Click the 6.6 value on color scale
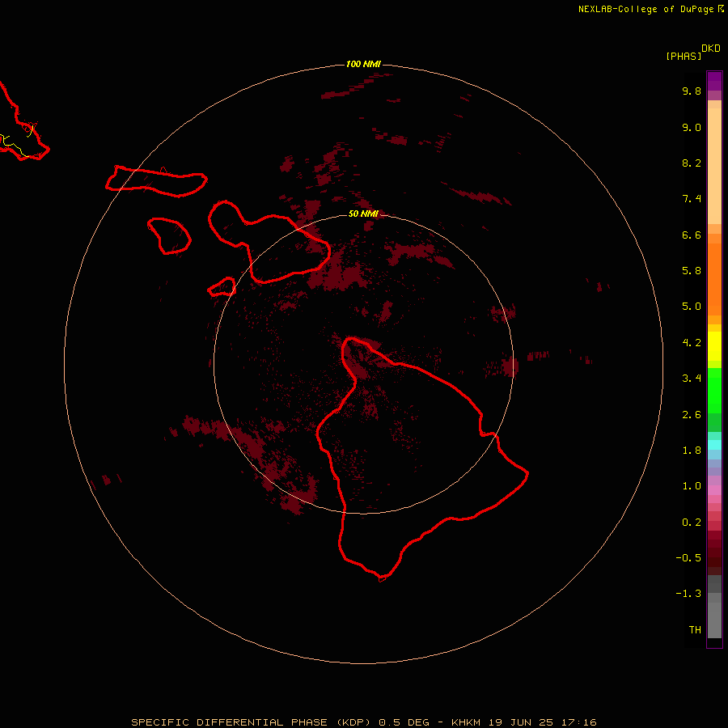 pos(692,235)
